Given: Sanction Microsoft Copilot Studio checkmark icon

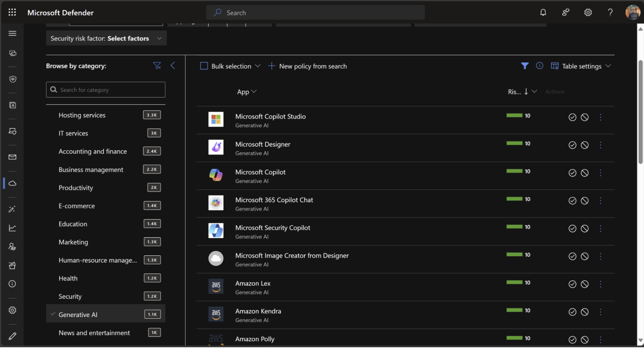Looking at the screenshot, I should [572, 117].
